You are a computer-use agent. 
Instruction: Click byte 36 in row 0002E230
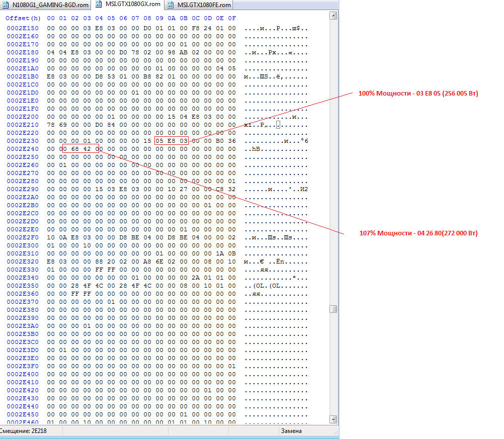coord(232,141)
